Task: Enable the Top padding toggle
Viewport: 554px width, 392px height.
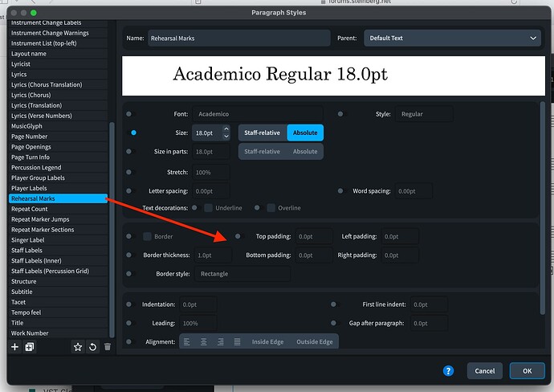Action: click(x=238, y=236)
